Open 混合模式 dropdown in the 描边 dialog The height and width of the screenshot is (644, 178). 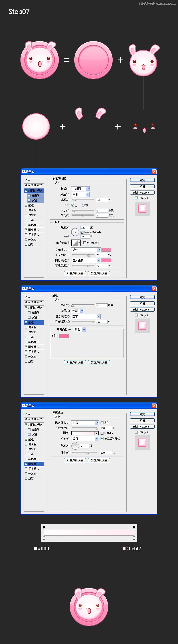tap(86, 316)
